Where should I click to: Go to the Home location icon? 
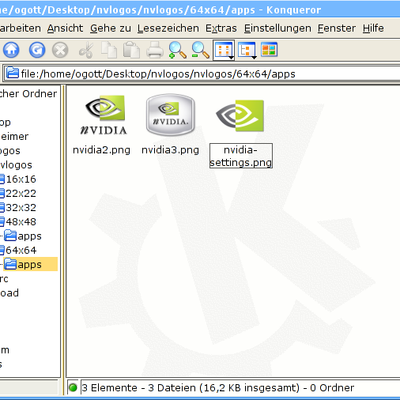[x=11, y=50]
